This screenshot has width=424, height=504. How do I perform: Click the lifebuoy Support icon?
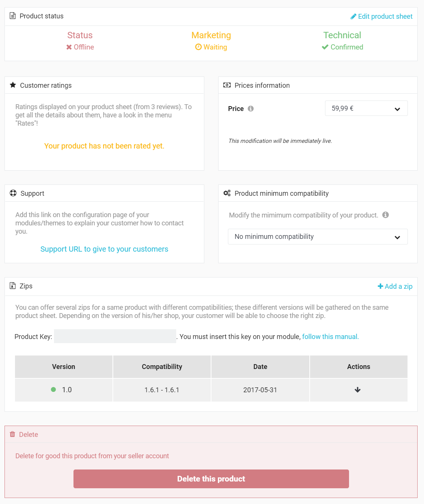tap(13, 193)
